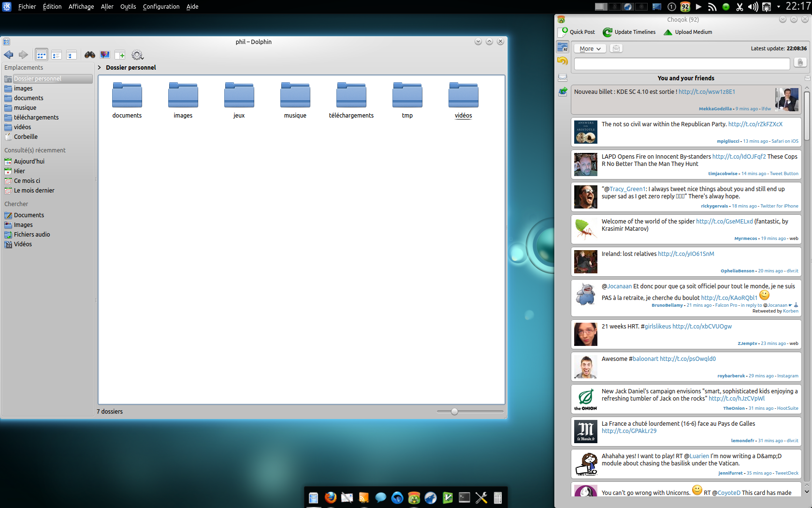Click Quick Post in Choqok
This screenshot has width=812, height=508.
point(577,32)
